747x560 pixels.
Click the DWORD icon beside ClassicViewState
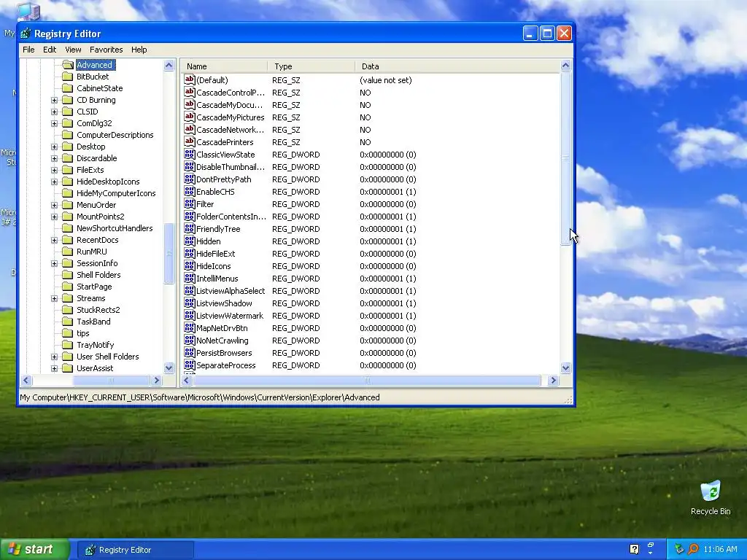(190, 154)
